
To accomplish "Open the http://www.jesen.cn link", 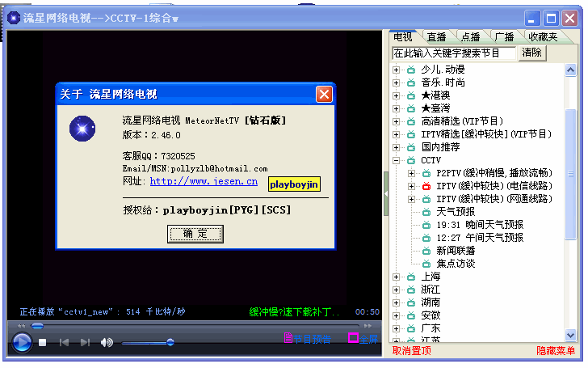I will tap(204, 181).
